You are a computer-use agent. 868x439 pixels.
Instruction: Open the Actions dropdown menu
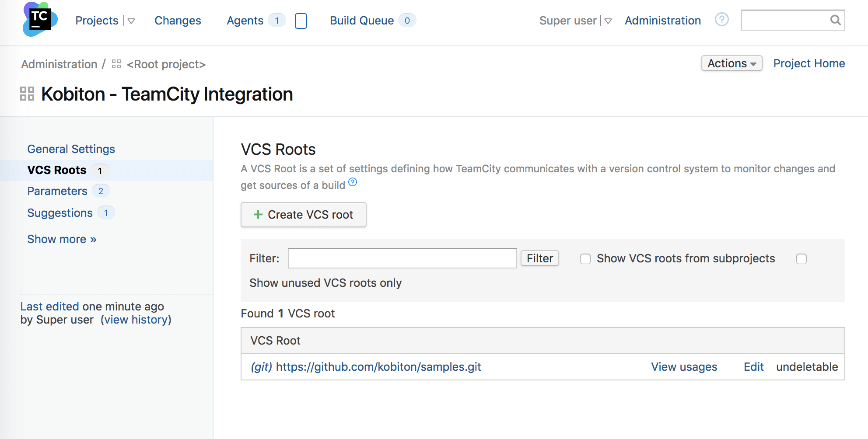tap(732, 63)
